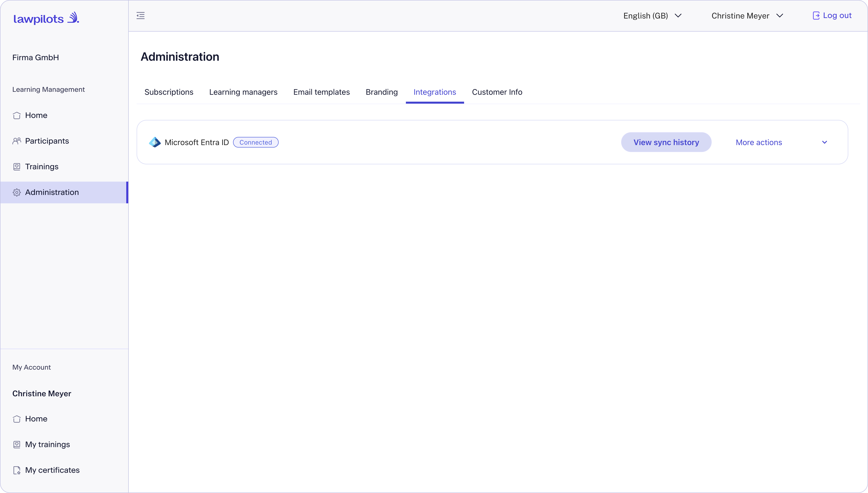
Task: Click the Trainings icon
Action: (x=17, y=167)
